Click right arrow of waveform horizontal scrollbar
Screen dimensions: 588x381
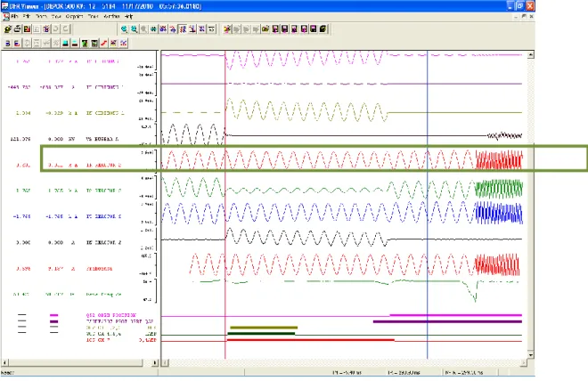click(x=524, y=362)
